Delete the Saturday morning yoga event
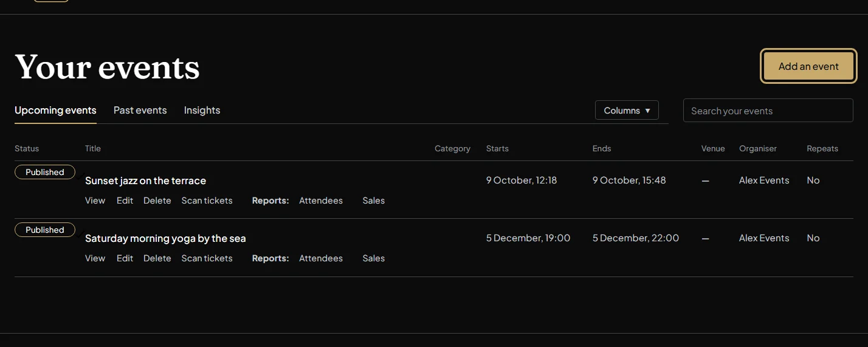868x347 pixels. click(157, 258)
